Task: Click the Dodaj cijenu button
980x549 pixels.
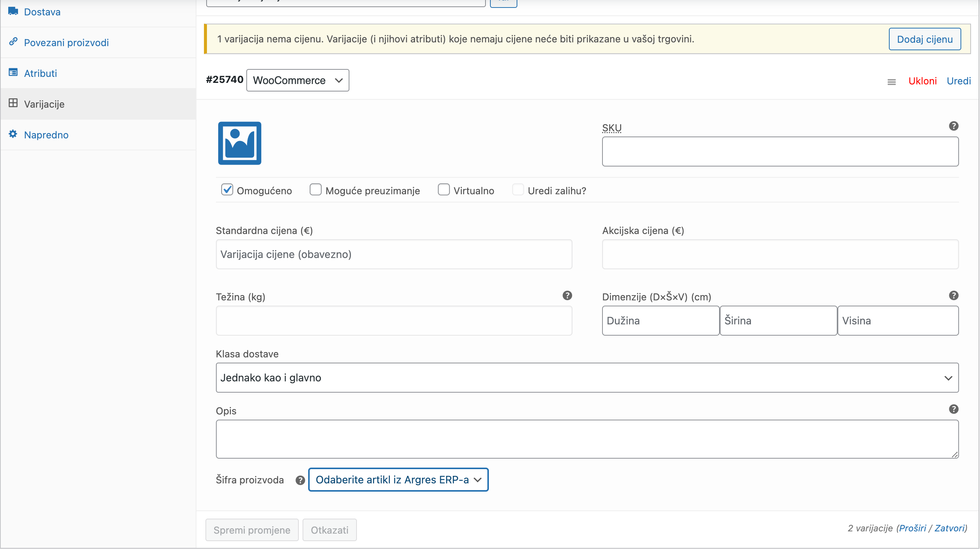Action: pos(925,39)
